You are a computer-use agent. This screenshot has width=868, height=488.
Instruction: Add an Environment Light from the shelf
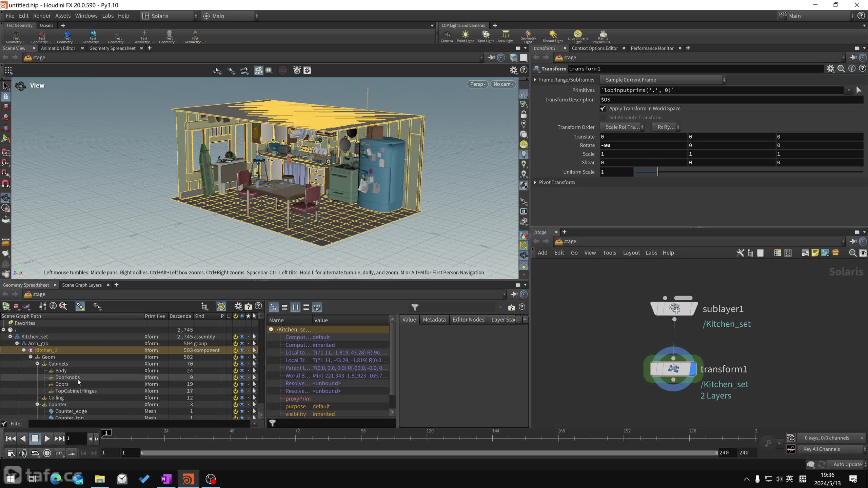[x=577, y=36]
